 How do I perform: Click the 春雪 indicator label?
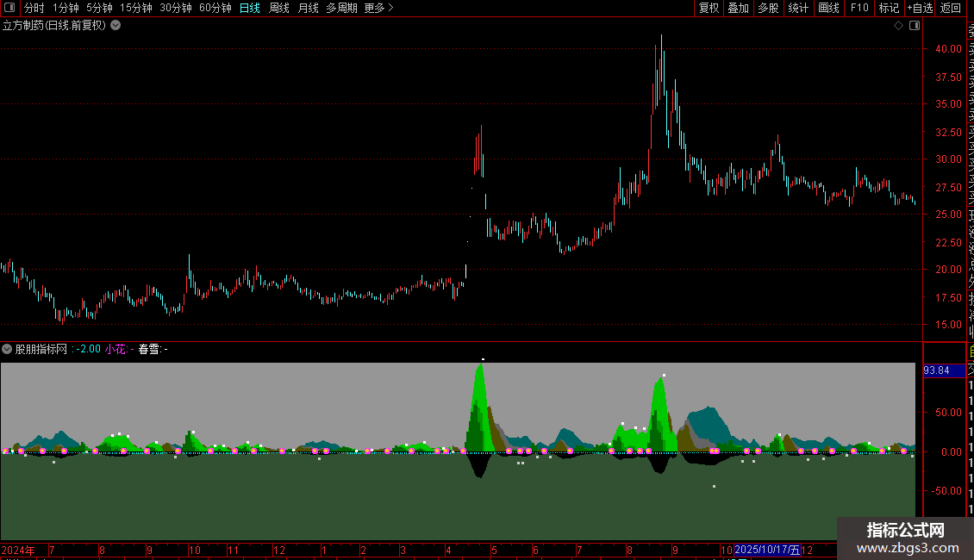149,349
